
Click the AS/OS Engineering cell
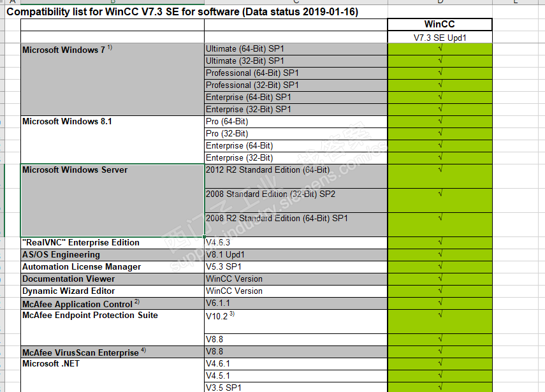click(112, 255)
